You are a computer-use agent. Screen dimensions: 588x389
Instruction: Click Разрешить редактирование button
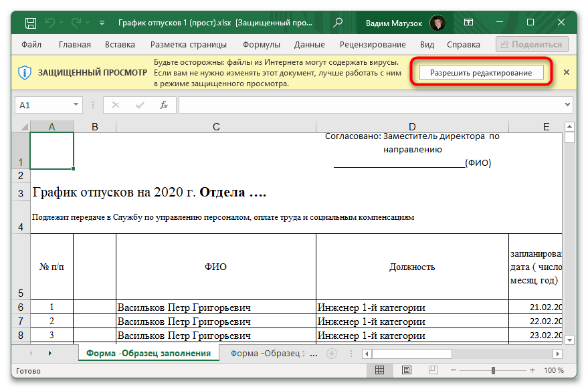point(481,72)
